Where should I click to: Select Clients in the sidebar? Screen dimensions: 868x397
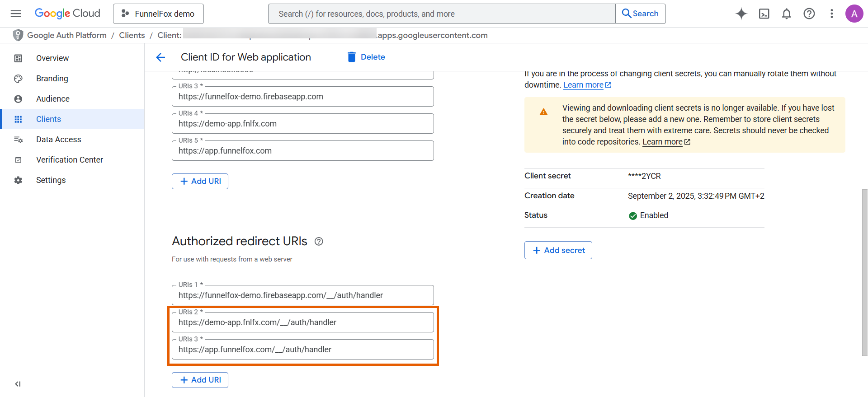(72, 119)
